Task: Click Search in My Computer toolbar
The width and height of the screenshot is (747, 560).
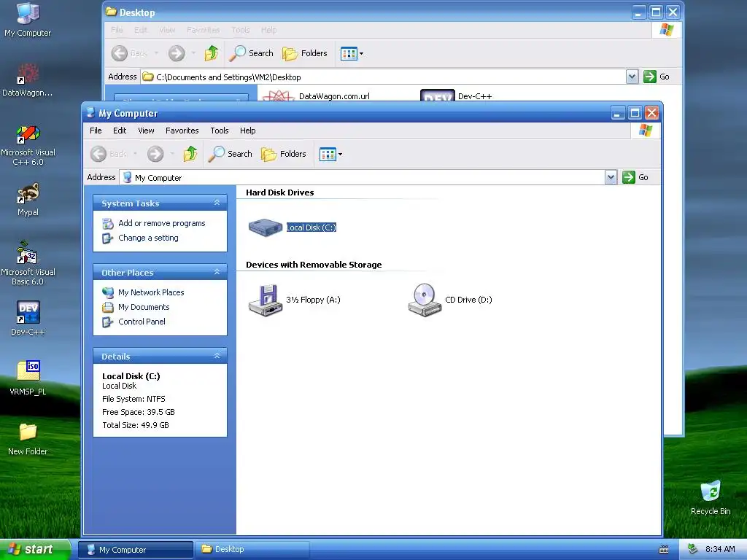Action: 230,154
